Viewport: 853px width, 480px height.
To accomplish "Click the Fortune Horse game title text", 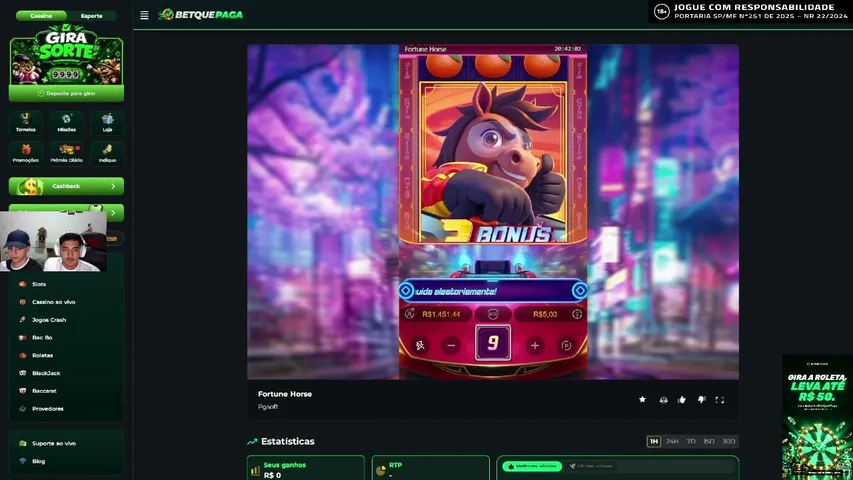I will click(285, 394).
